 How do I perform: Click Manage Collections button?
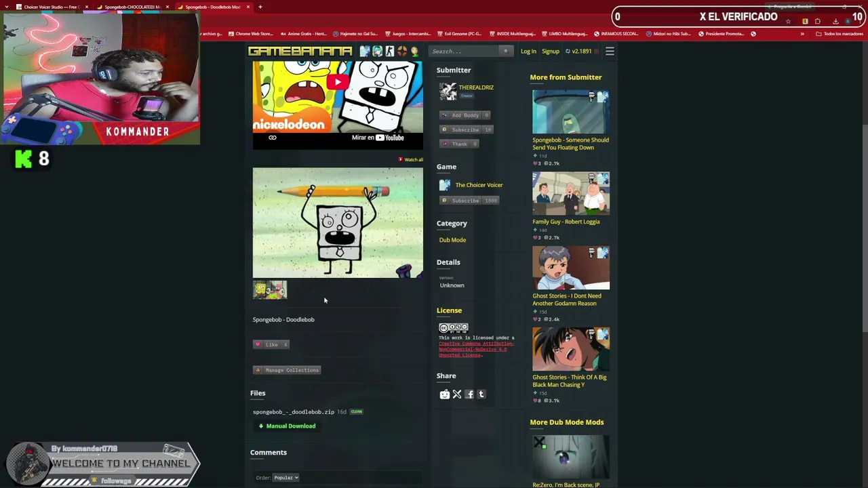(x=287, y=370)
